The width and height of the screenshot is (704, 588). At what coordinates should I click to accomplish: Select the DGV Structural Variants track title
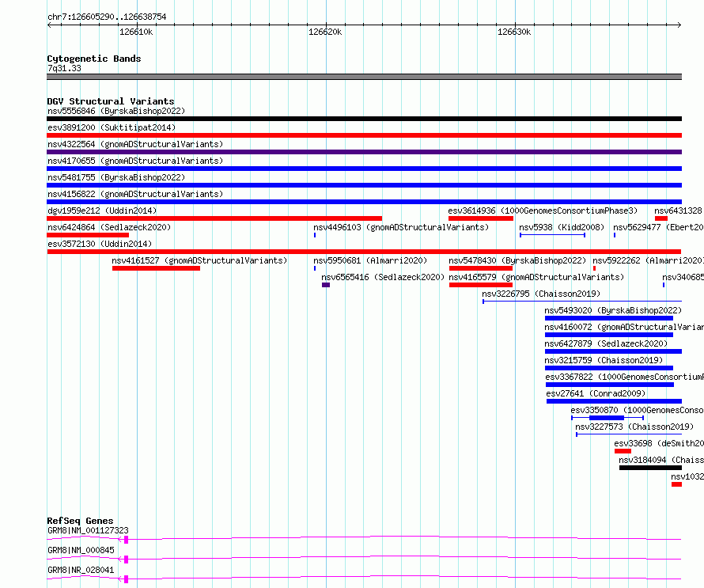tap(111, 101)
